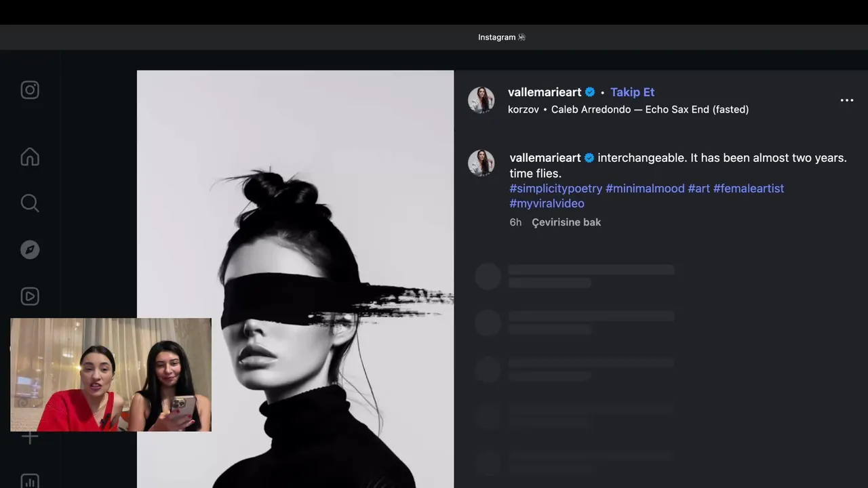Image resolution: width=868 pixels, height=488 pixels.
Task: Open post options three-dots menu
Action: [x=847, y=100]
